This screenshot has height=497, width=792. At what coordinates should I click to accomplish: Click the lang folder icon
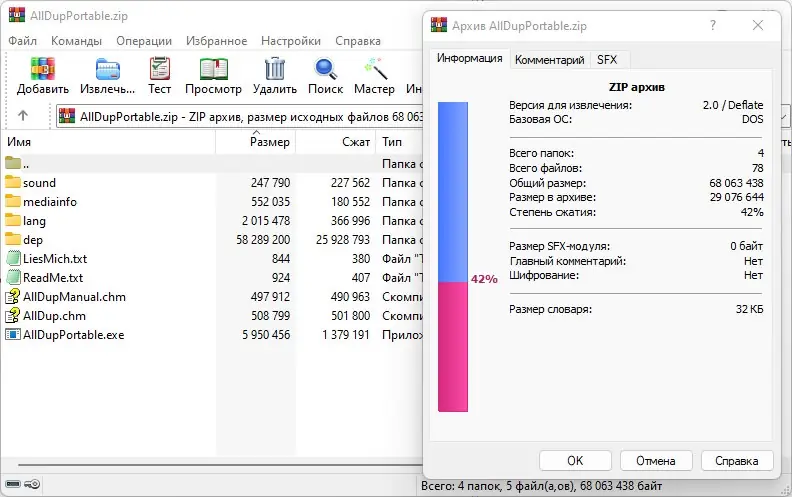coord(13,220)
